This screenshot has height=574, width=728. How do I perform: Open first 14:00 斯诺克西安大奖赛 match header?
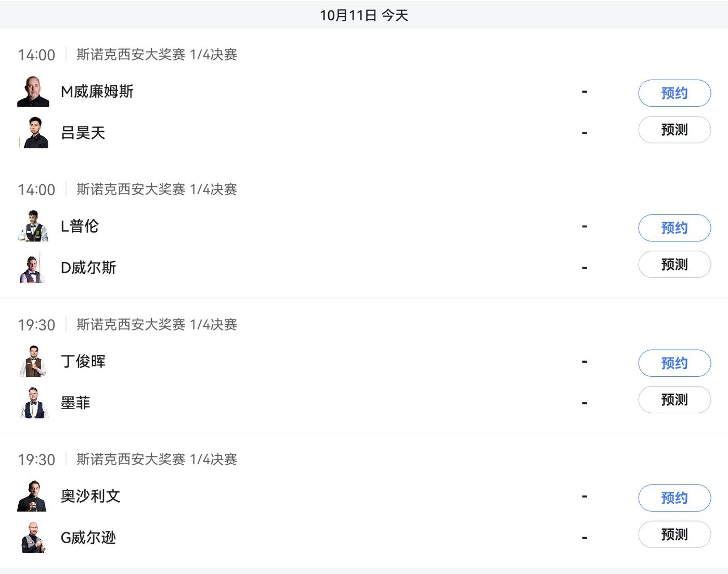click(x=157, y=55)
